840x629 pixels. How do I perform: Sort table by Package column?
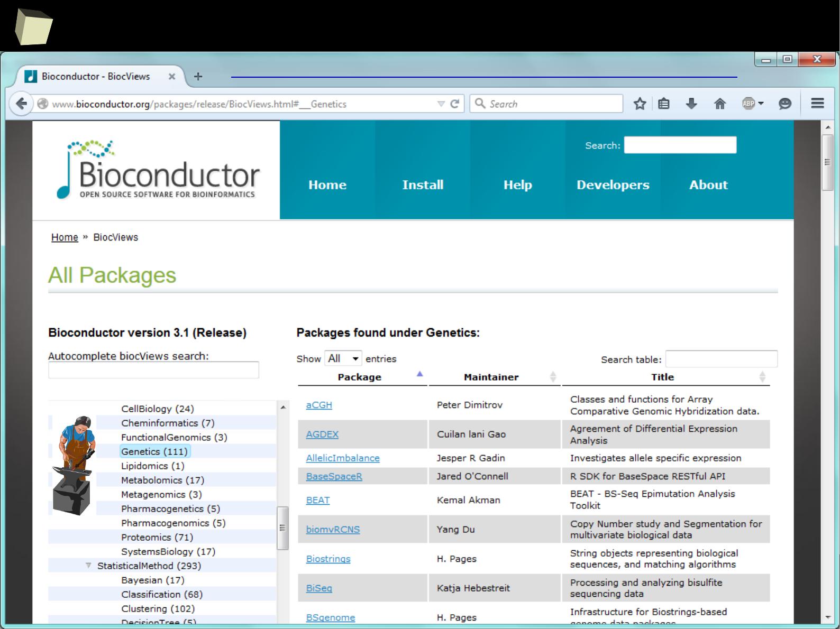tap(362, 377)
